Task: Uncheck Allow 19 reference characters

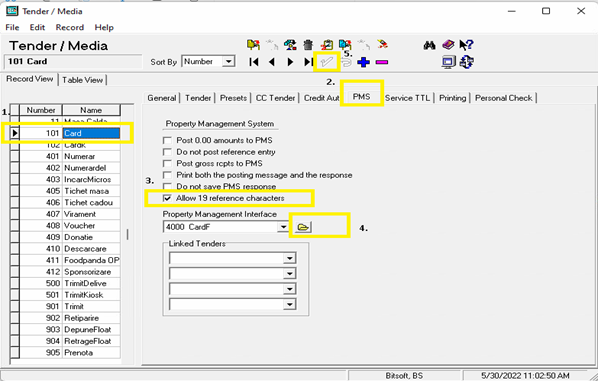Action: point(167,198)
